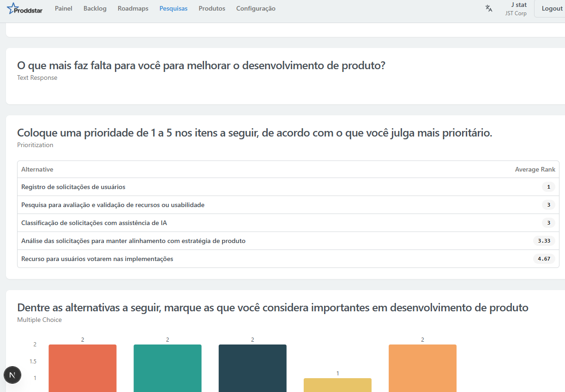Go to Roadmaps
565x392 pixels.
[132, 8]
